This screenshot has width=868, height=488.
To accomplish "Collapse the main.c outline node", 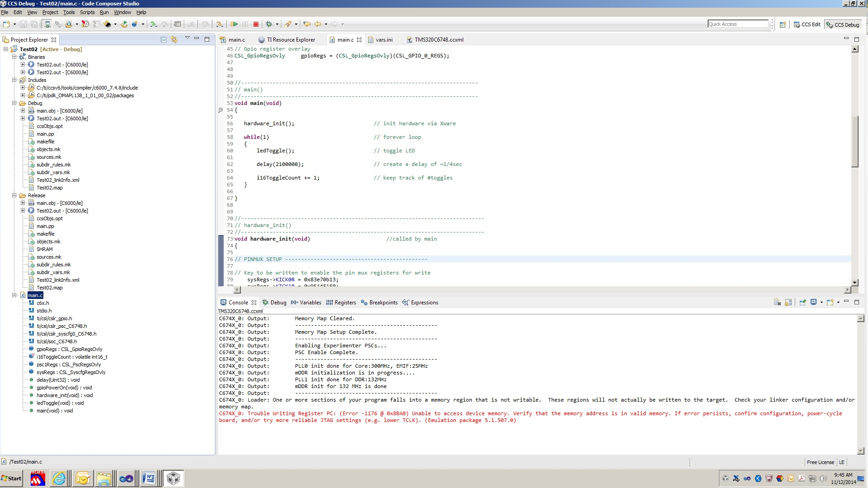I will pos(14,295).
